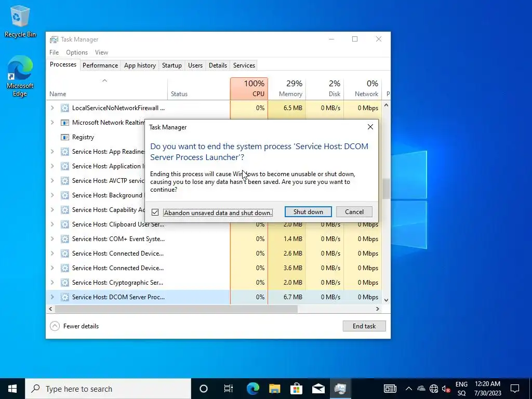The width and height of the screenshot is (532, 399).
Task: Expand Service Host: AVCTP service row
Action: (x=52, y=180)
